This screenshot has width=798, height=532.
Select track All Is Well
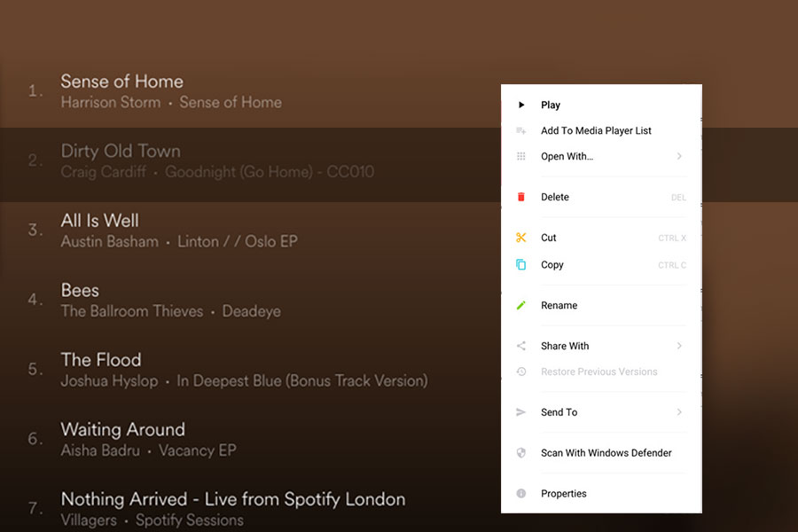click(x=99, y=221)
